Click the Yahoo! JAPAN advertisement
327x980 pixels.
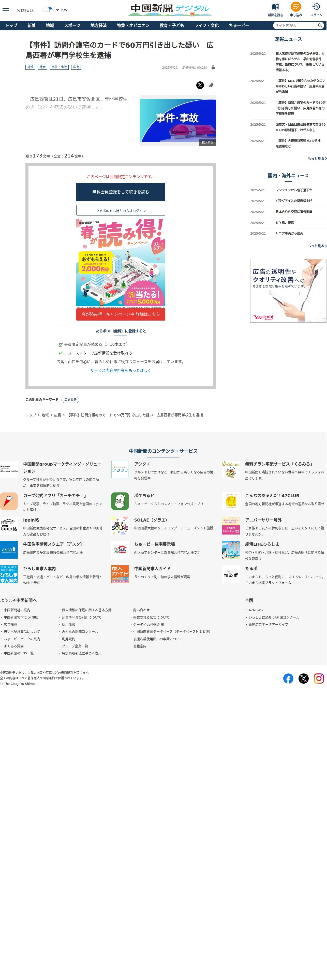click(288, 291)
